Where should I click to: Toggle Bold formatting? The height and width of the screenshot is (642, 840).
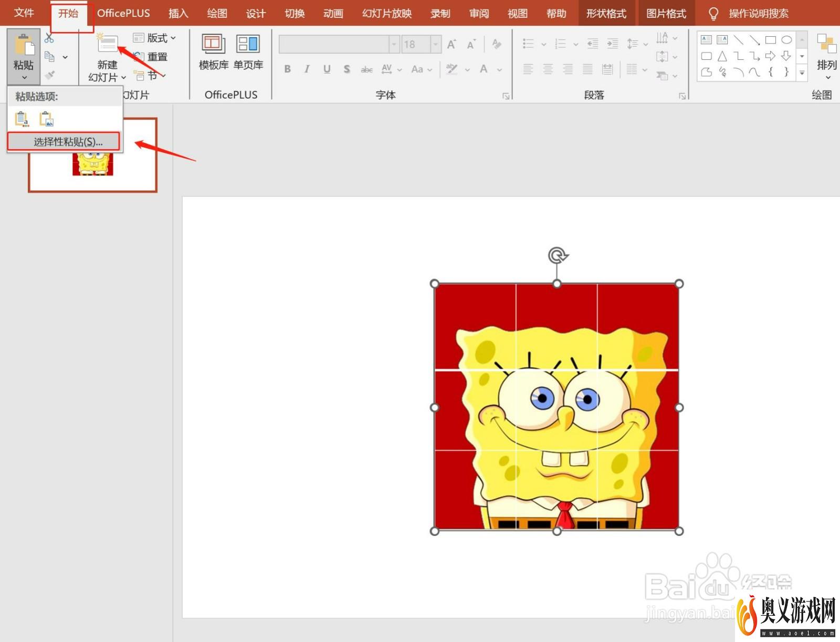click(288, 69)
